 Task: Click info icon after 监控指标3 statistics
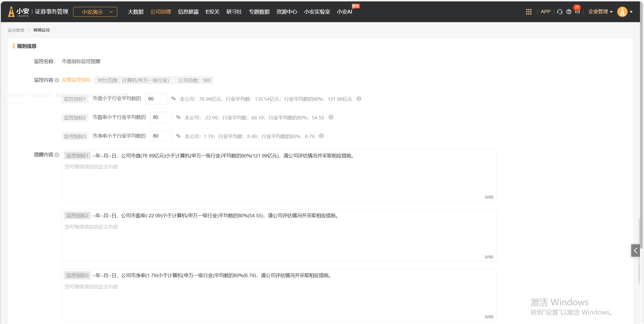tap(321, 136)
